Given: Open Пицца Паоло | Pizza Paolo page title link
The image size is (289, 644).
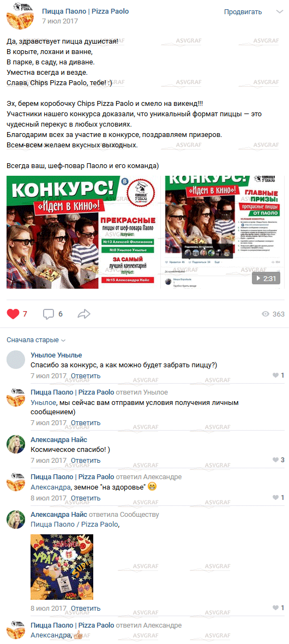Looking at the screenshot, I should 86,11.
